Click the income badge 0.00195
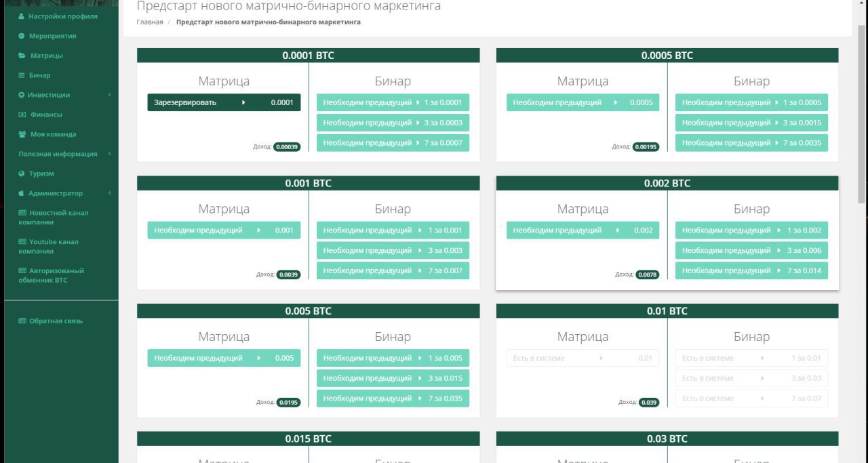The height and width of the screenshot is (463, 868). [646, 146]
